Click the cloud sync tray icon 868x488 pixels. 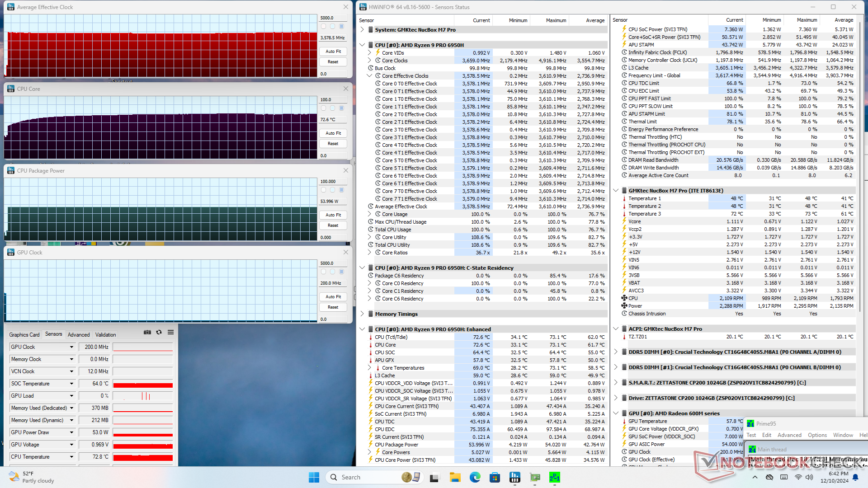769,477
